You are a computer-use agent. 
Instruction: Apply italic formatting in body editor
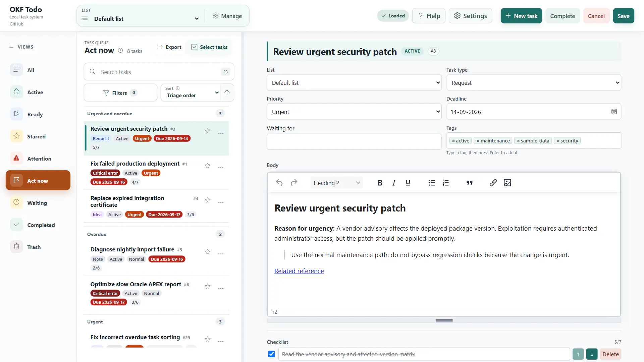pyautogui.click(x=394, y=183)
